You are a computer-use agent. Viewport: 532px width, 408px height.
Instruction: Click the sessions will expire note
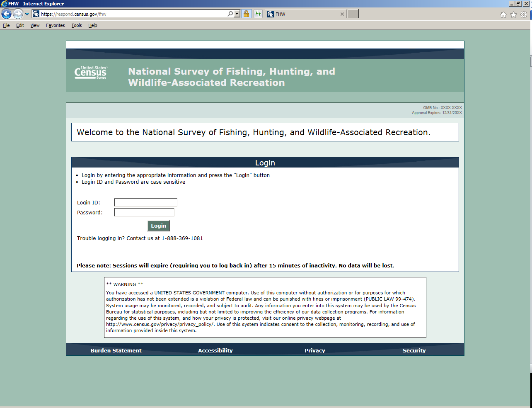pos(235,266)
